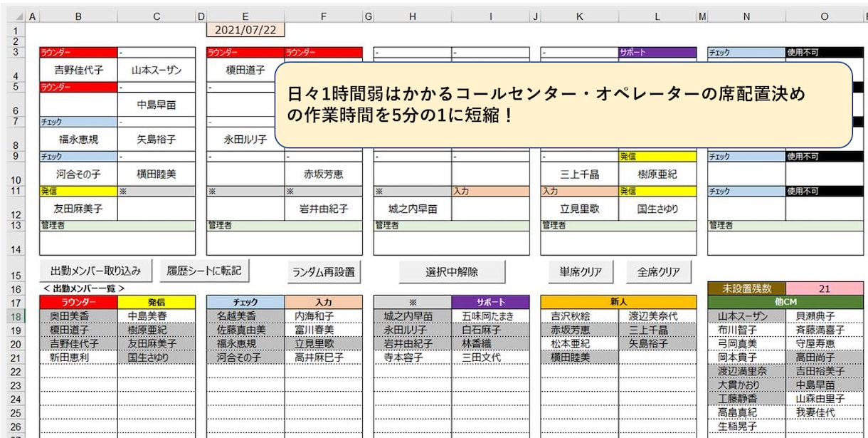Click the 選択中解除 button

(x=452, y=271)
